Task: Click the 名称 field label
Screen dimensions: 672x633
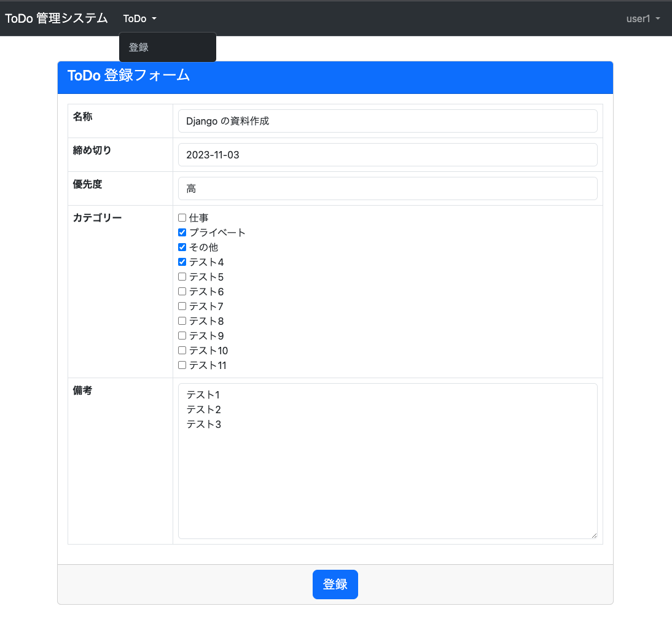Action: coord(82,117)
